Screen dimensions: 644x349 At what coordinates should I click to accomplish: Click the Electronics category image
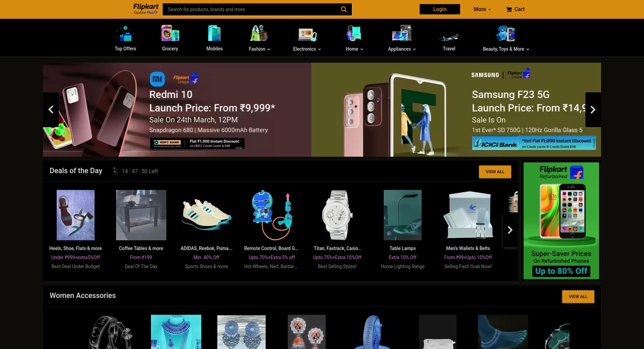[x=307, y=34]
